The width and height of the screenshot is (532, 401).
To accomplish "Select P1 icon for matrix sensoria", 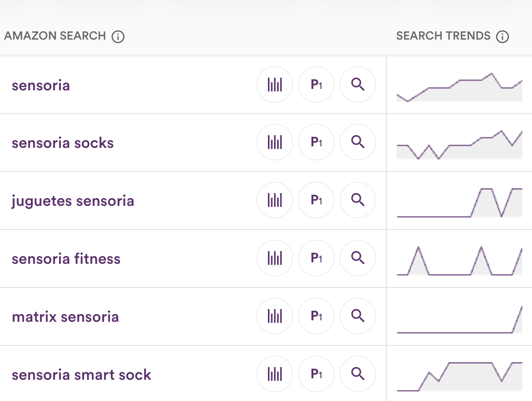I will (316, 316).
